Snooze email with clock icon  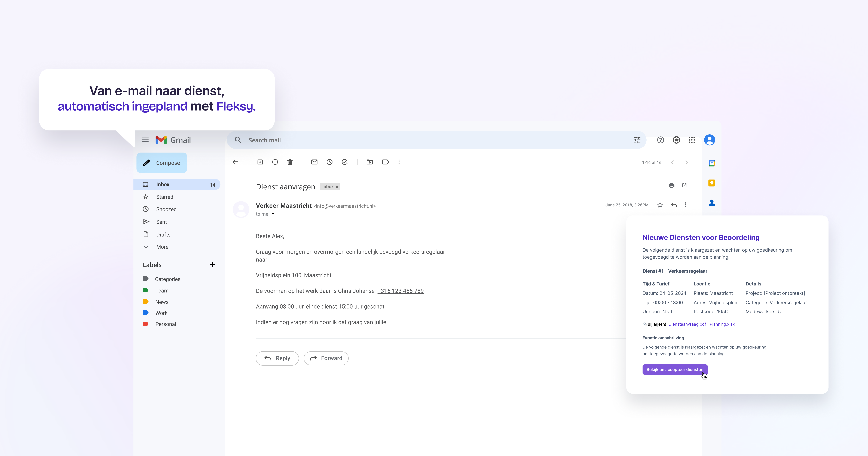coord(330,162)
